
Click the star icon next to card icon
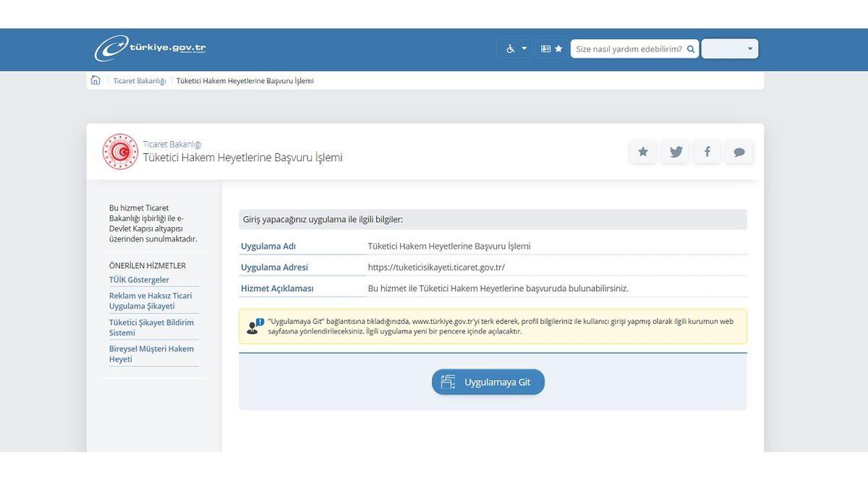pos(557,48)
